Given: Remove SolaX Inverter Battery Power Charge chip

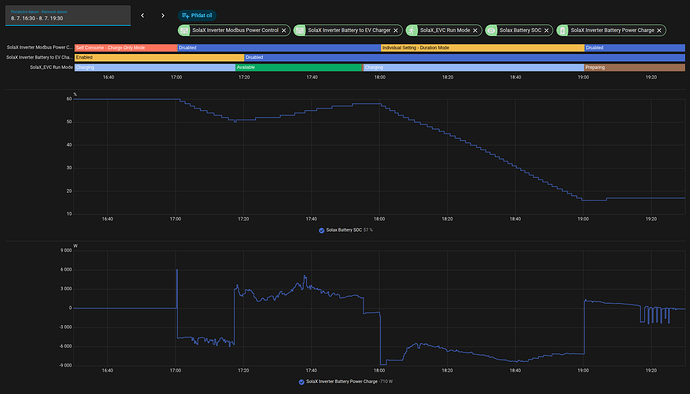Looking at the screenshot, I should pos(659,30).
